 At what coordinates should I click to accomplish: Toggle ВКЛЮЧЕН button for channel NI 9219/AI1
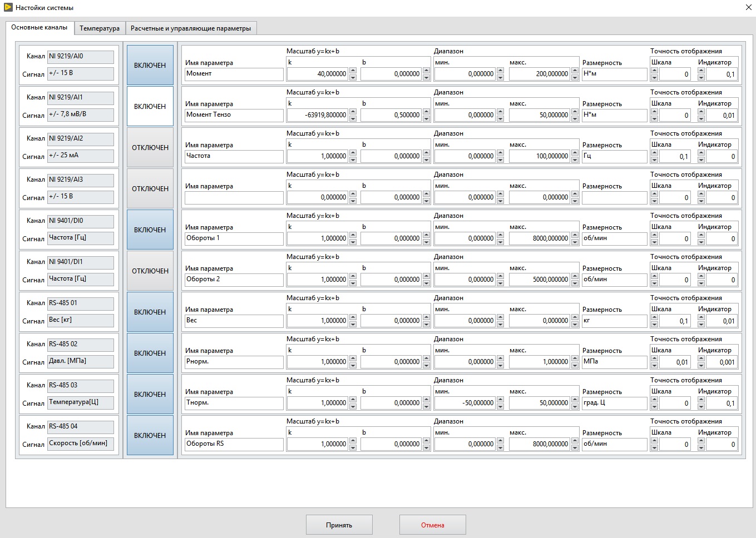(150, 106)
